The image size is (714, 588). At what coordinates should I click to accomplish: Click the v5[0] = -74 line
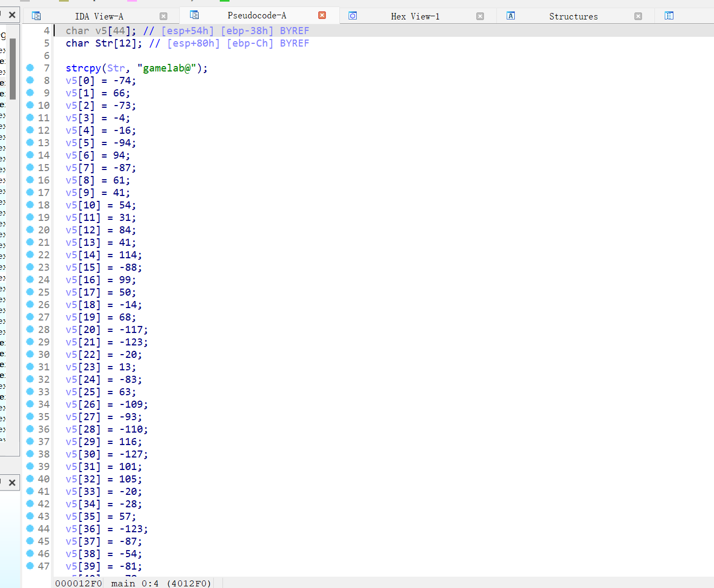click(101, 81)
